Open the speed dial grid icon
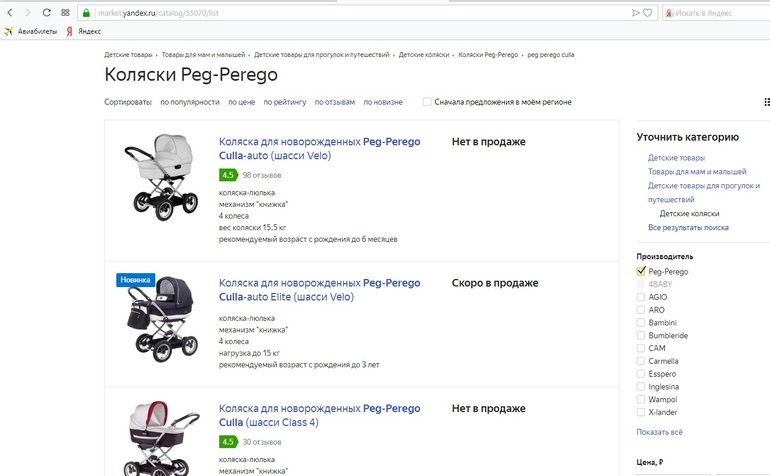 tap(65, 13)
